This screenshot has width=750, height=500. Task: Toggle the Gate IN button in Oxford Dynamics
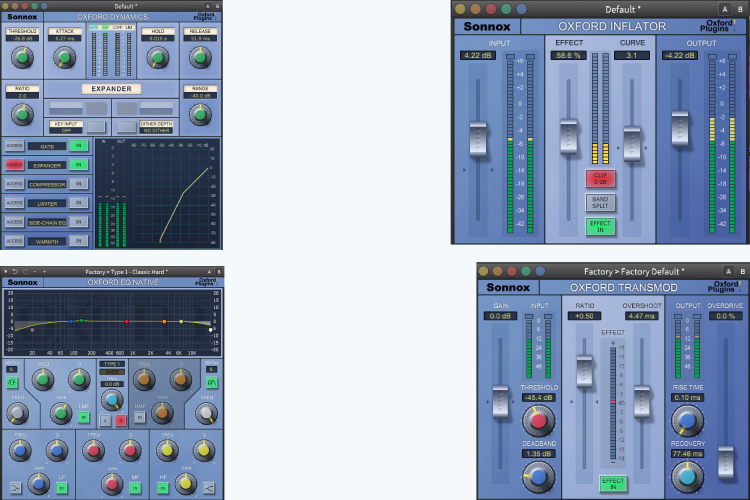pyautogui.click(x=78, y=145)
